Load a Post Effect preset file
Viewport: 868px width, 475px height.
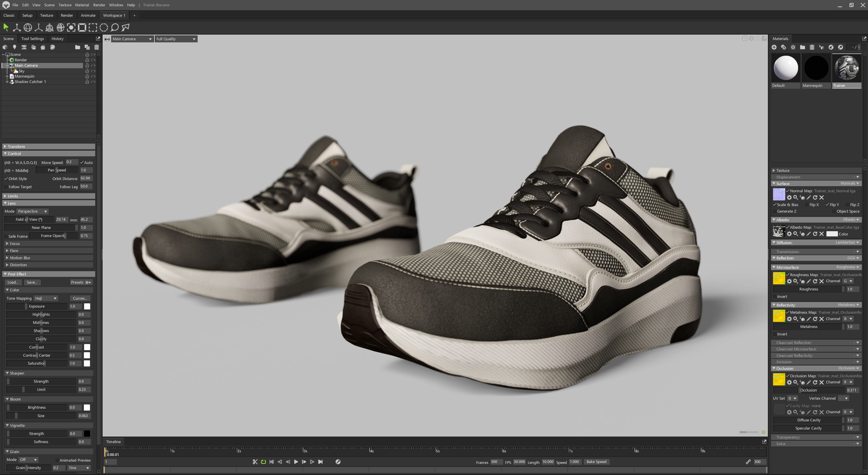point(13,282)
